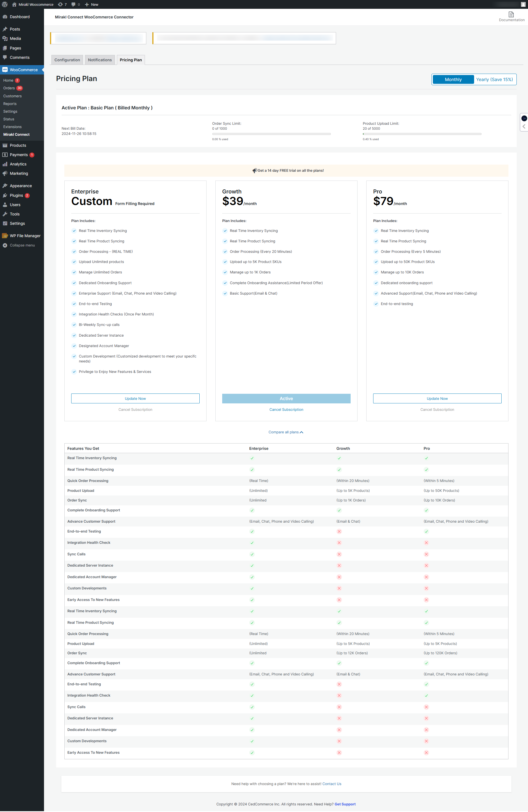Screen dimensions: 528x812
Task: Click the round dark widget at right edge
Action: coord(524,118)
